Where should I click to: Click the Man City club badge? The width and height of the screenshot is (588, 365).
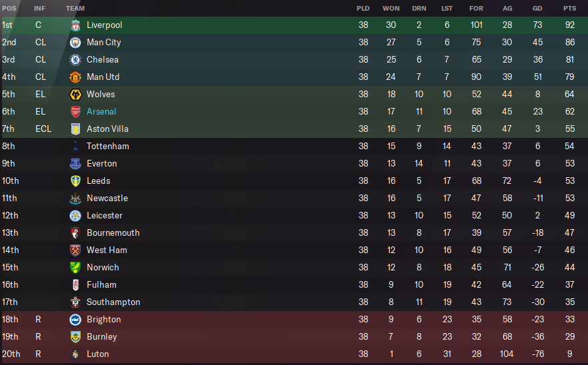pyautogui.click(x=75, y=42)
